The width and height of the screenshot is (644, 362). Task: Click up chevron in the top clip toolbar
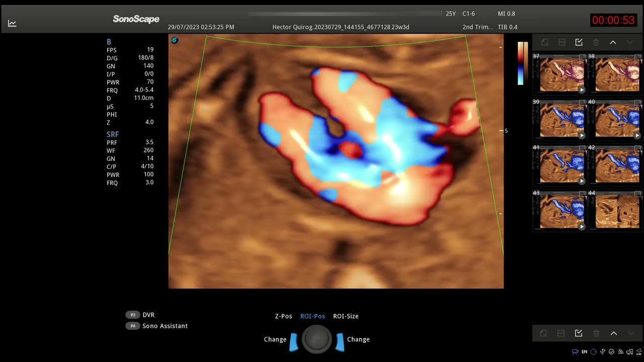[x=613, y=43]
